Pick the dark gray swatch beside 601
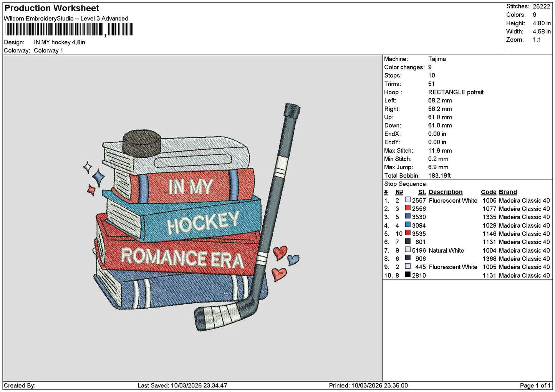Viewport: 555px width, 392px height. (x=408, y=241)
